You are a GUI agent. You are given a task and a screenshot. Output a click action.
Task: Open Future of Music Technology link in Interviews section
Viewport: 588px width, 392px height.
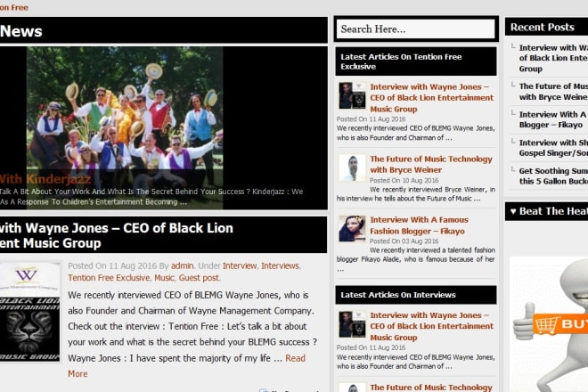point(431,388)
